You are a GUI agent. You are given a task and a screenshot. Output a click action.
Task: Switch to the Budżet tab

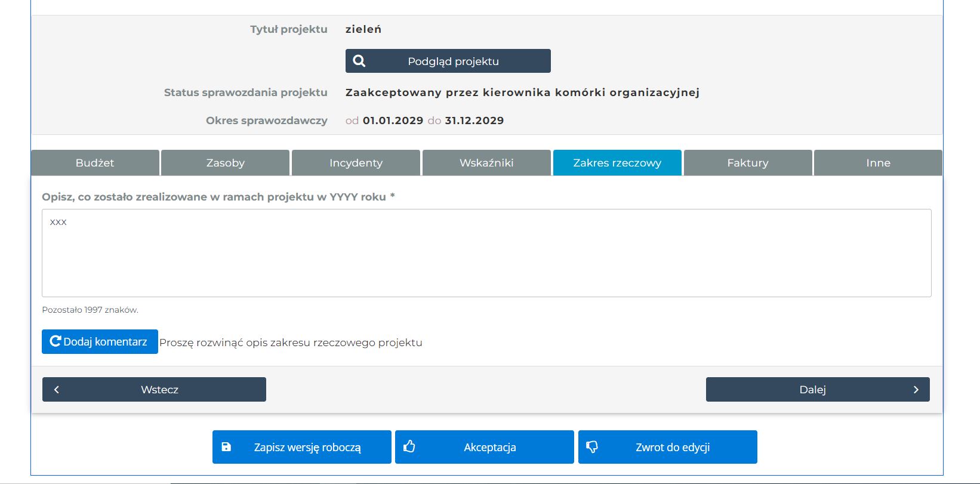point(95,163)
